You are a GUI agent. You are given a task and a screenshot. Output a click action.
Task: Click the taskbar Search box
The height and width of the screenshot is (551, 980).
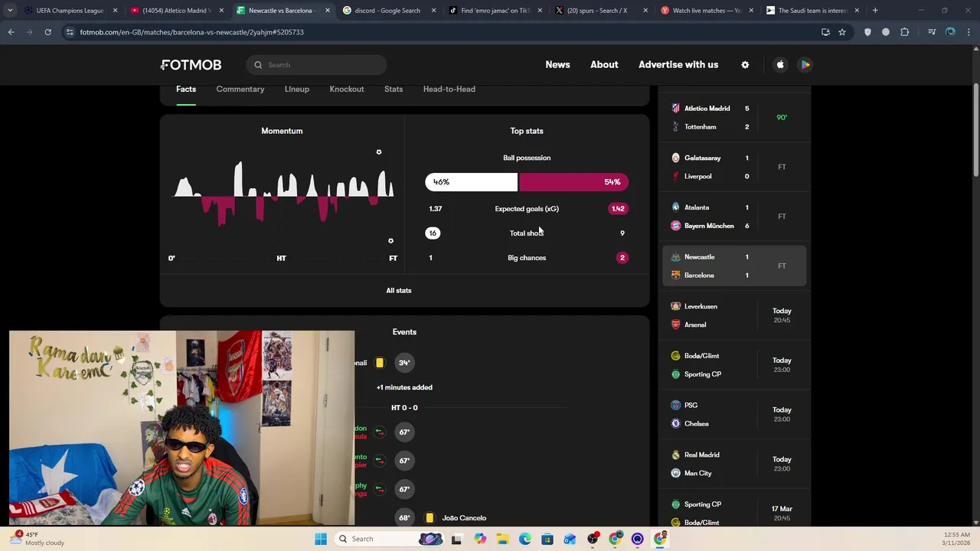pyautogui.click(x=390, y=540)
